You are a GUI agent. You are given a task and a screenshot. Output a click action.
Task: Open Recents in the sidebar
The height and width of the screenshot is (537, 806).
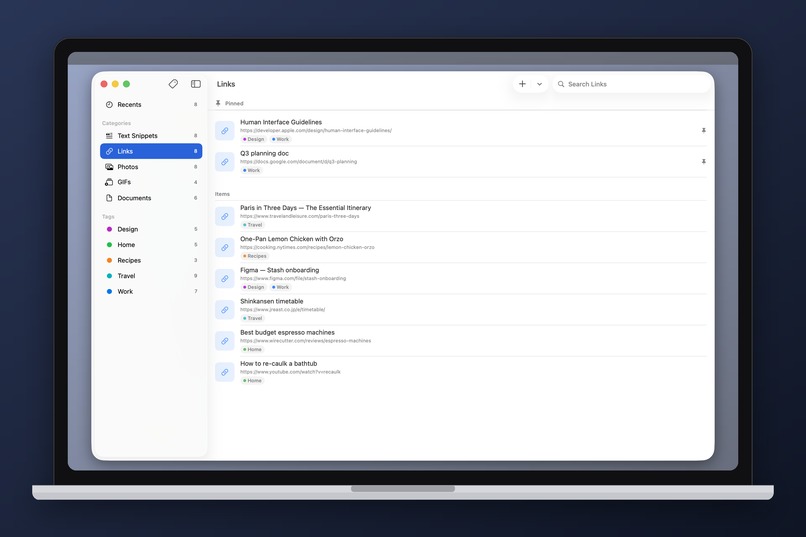tap(151, 104)
